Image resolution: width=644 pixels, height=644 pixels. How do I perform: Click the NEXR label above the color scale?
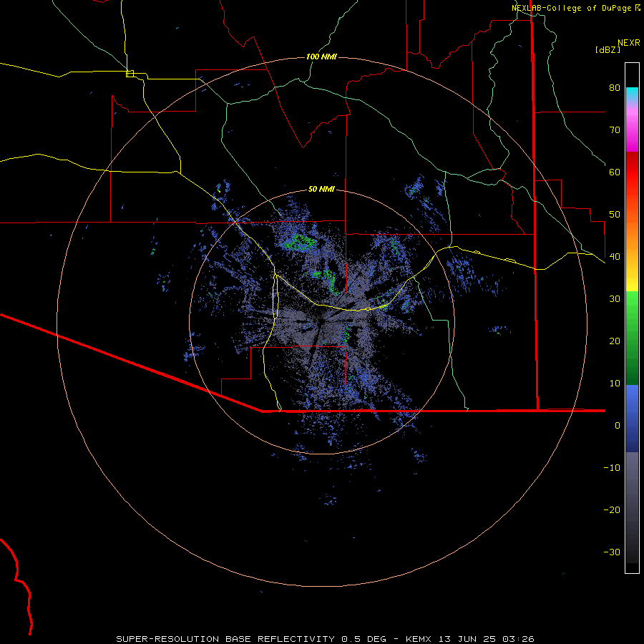[628, 43]
